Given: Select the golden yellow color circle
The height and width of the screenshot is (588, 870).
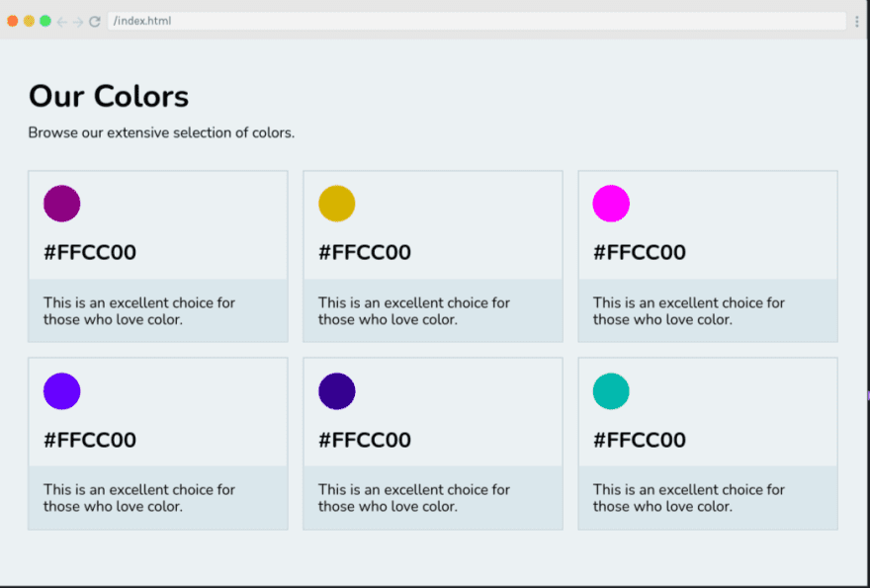Looking at the screenshot, I should [336, 204].
